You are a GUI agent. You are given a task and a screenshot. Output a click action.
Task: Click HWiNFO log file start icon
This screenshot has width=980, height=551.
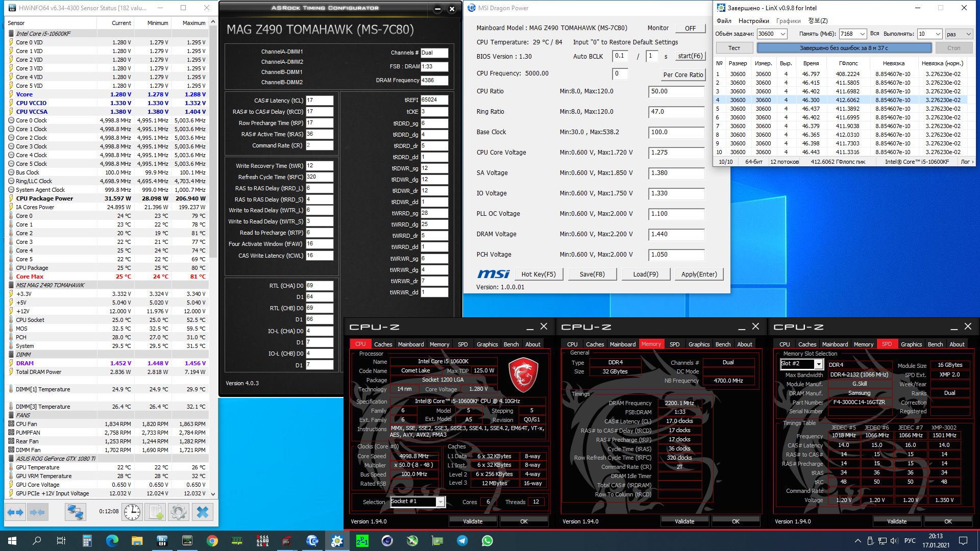tap(156, 512)
